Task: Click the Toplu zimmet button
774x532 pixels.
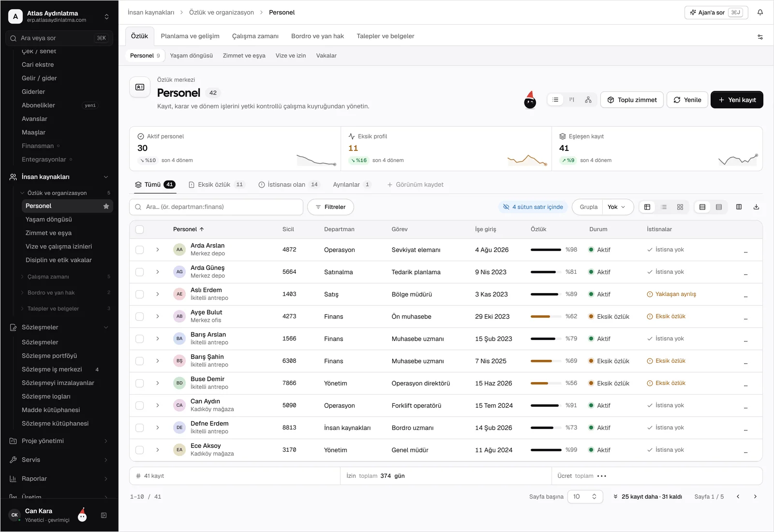Action: tap(632, 100)
